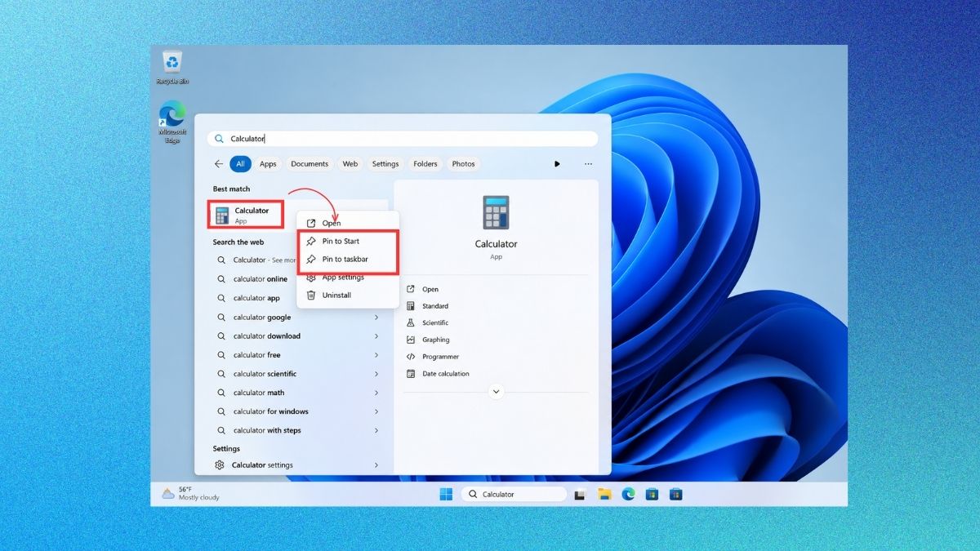
Task: Open Standard calculator mode from preview pane
Action: pos(435,306)
